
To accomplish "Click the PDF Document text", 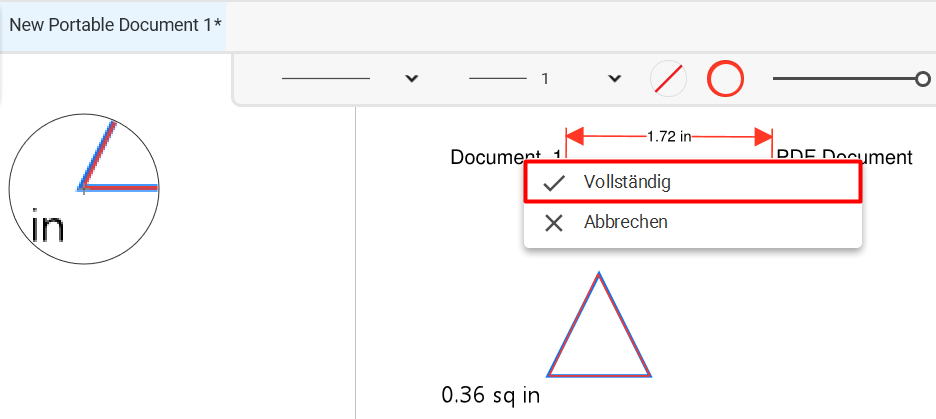I will coord(844,158).
